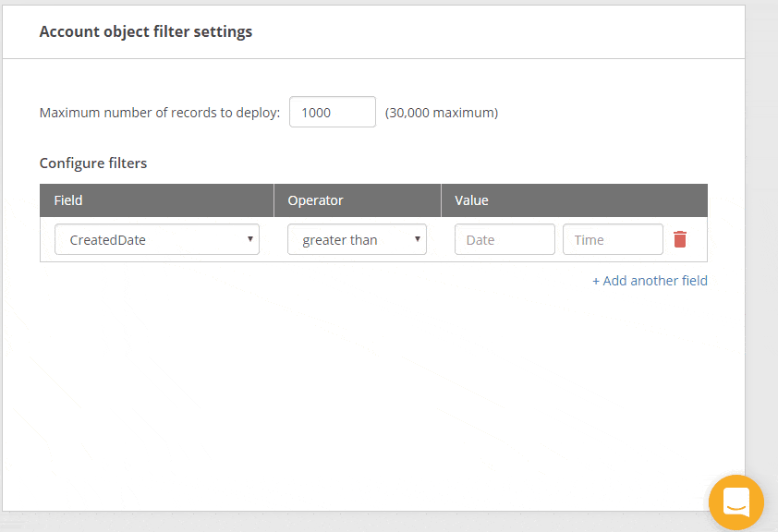This screenshot has width=778, height=532.
Task: Focus the Time value input
Action: pos(613,239)
